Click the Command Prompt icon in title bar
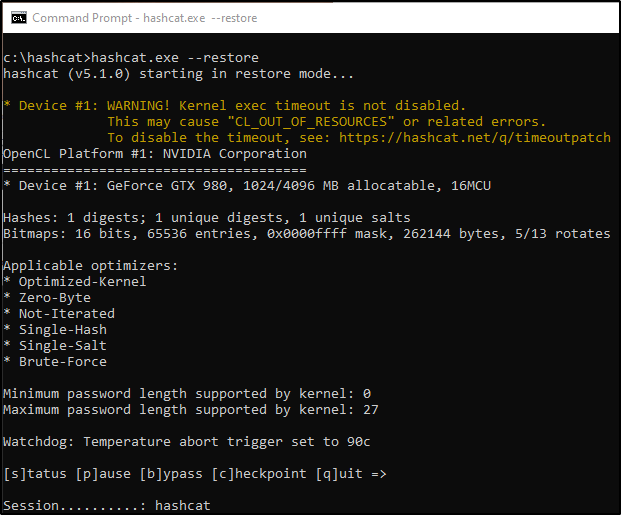 tap(17, 18)
